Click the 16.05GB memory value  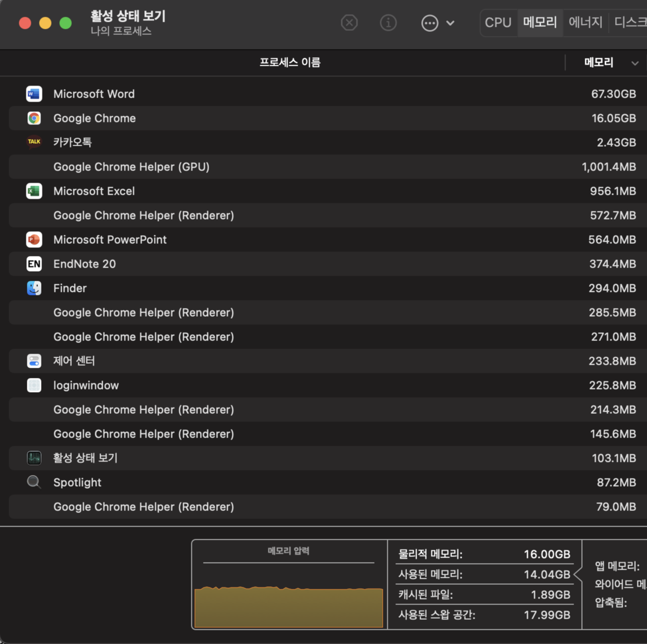614,118
